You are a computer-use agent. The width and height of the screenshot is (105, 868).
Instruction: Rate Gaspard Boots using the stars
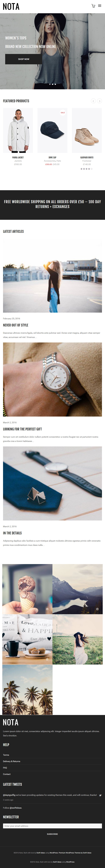point(87,169)
